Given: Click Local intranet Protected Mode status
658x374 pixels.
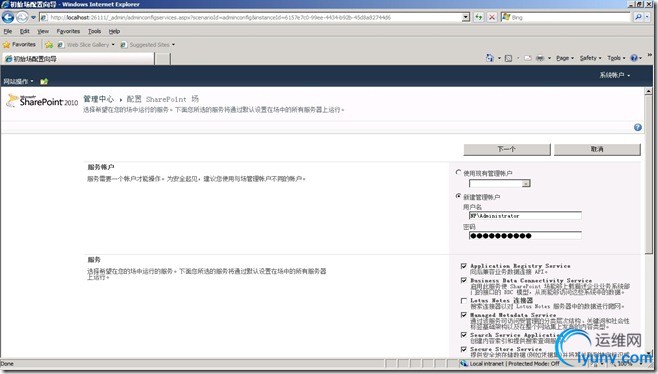Looking at the screenshot, I should click(510, 364).
